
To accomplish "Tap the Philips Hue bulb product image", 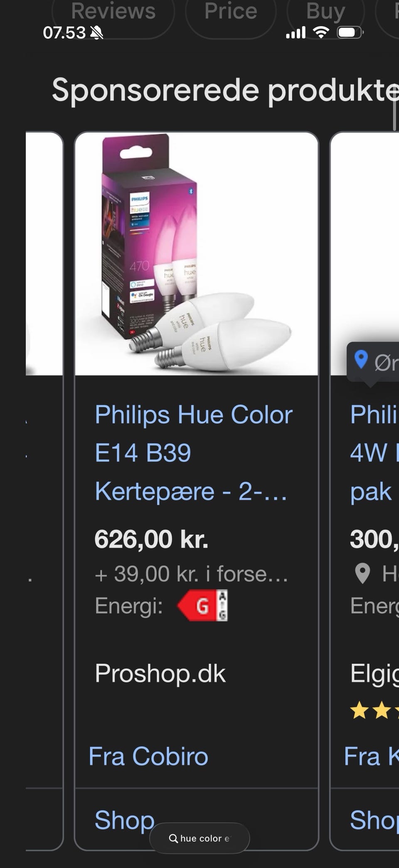I will 197,254.
